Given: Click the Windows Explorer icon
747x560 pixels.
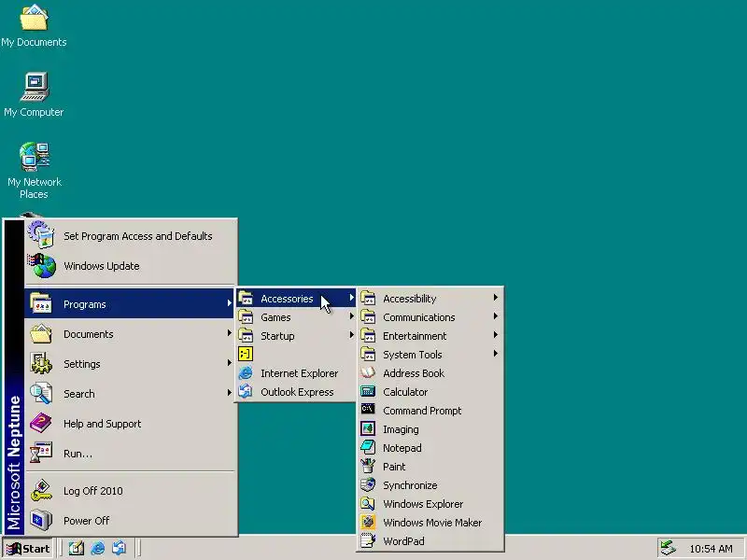Looking at the screenshot, I should pyautogui.click(x=368, y=503).
